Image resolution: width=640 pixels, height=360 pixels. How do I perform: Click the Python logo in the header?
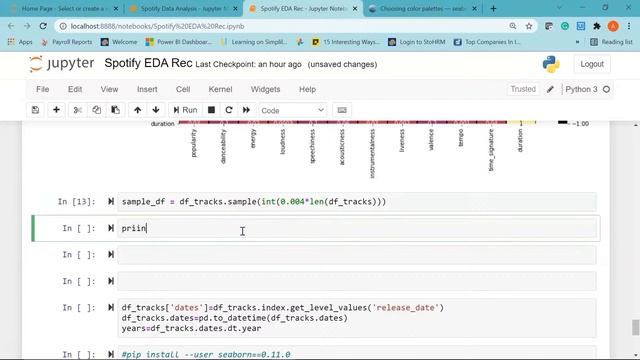pyautogui.click(x=551, y=64)
